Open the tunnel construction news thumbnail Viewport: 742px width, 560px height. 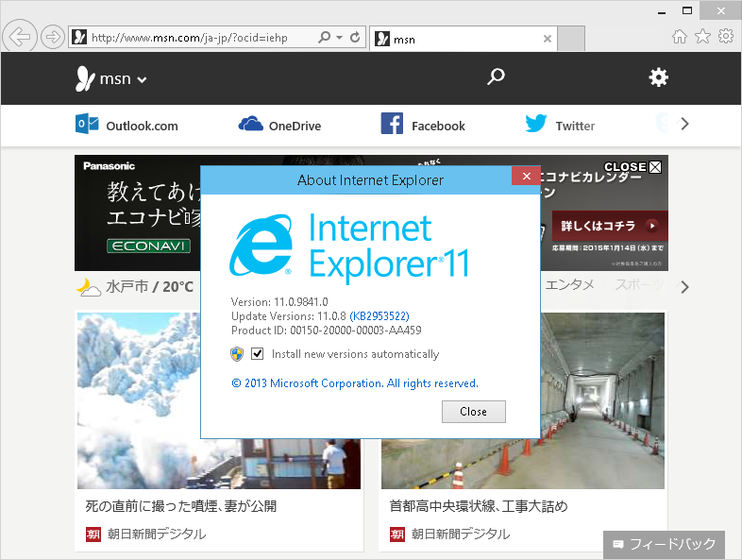click(522, 400)
